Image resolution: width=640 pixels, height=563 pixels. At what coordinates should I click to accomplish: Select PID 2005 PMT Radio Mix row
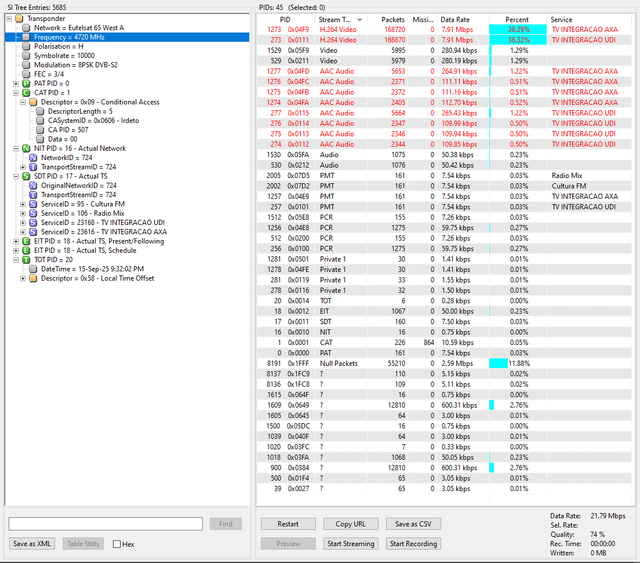click(x=444, y=176)
